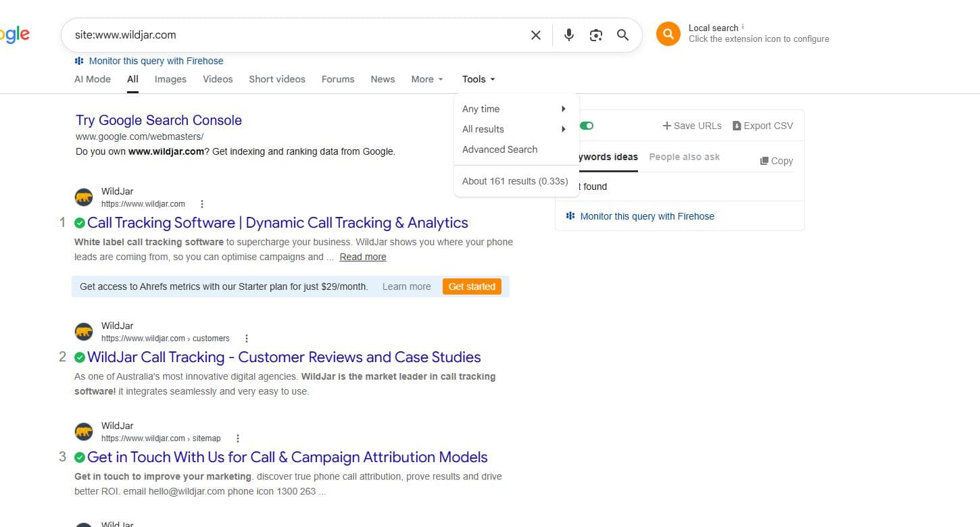This screenshot has height=527, width=980.
Task: Switch to Videos tab
Action: [218, 79]
